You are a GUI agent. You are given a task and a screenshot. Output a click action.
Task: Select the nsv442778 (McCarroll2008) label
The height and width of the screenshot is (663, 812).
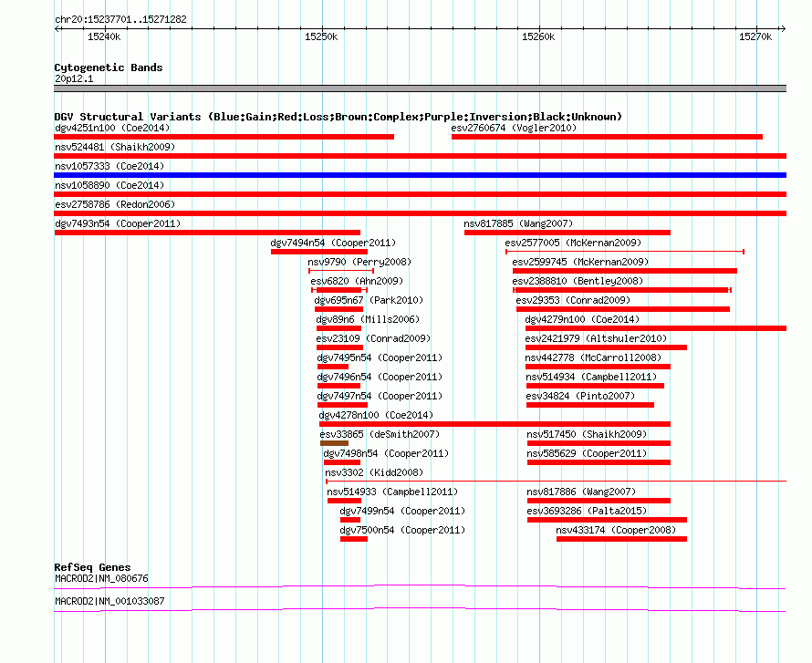click(x=593, y=357)
